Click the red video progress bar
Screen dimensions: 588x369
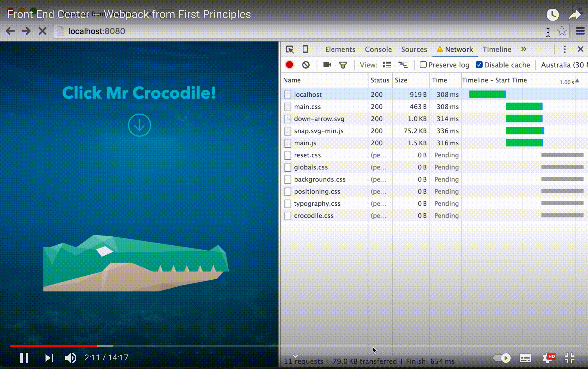(54, 346)
